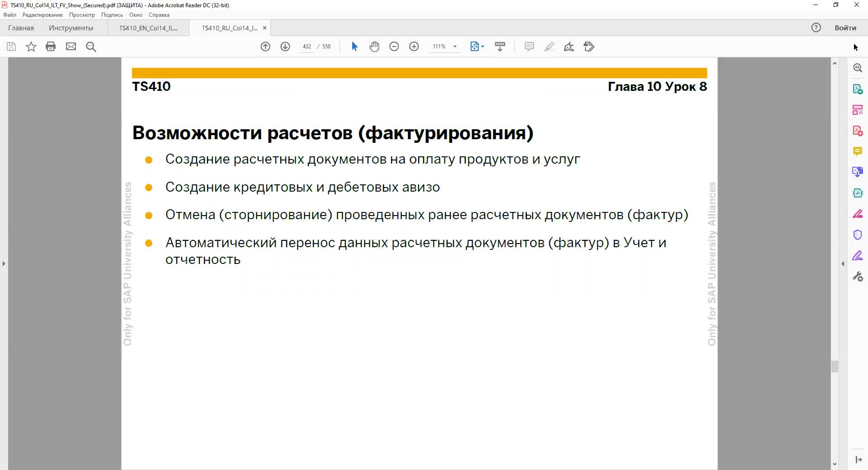Open the Просмотр menu
This screenshot has height=470, width=868.
click(x=82, y=15)
